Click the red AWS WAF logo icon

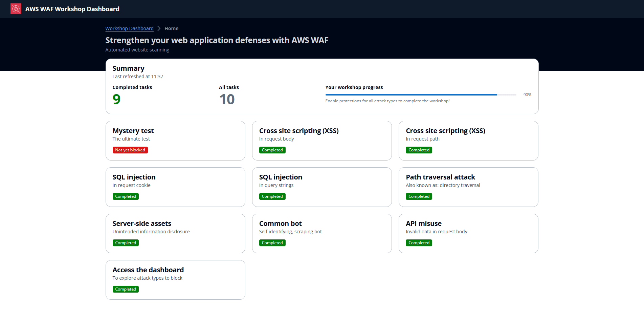pyautogui.click(x=16, y=9)
